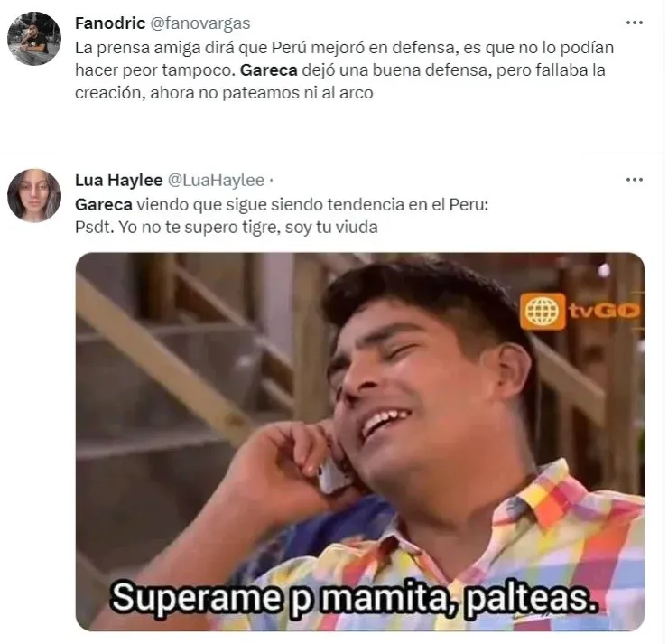The image size is (668, 644).
Task: Open the meme image in Lua Haylee's tweet
Action: pos(360,442)
